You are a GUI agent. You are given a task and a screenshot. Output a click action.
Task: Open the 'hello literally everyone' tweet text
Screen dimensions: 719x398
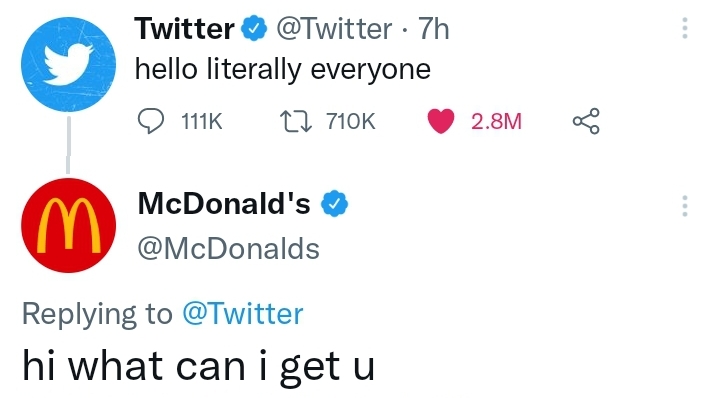click(x=283, y=70)
